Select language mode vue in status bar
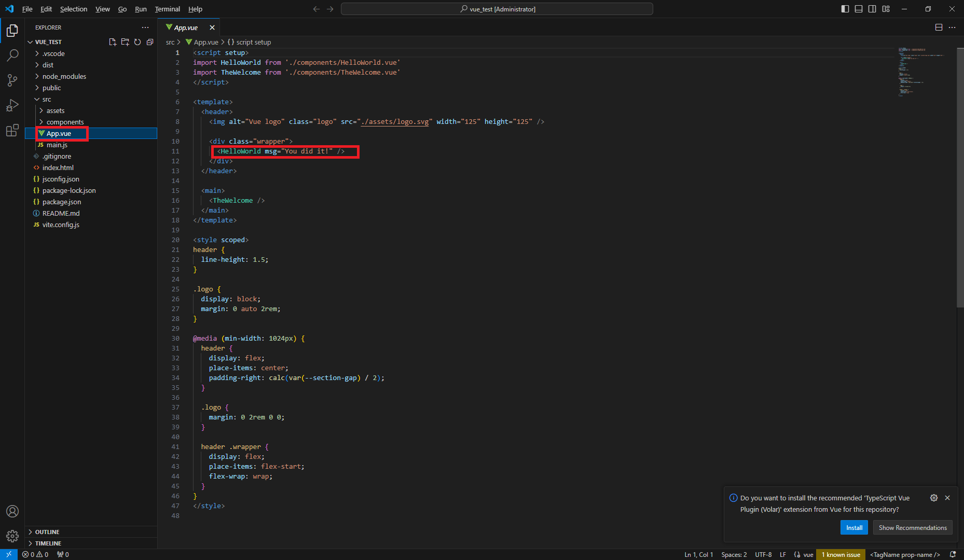 point(808,554)
